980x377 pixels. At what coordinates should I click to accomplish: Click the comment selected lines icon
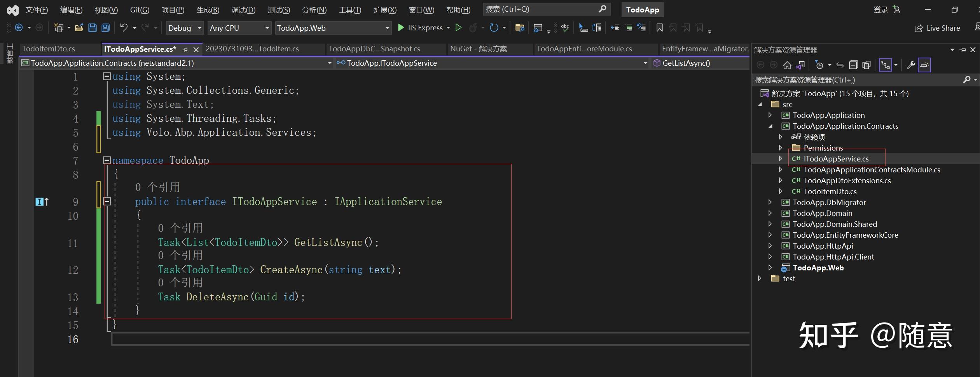click(x=628, y=28)
